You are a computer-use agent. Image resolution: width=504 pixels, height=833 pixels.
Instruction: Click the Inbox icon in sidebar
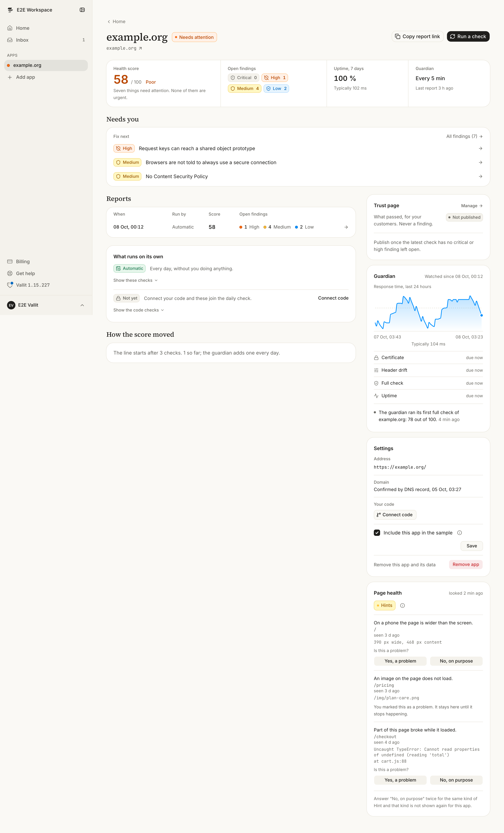[10, 40]
